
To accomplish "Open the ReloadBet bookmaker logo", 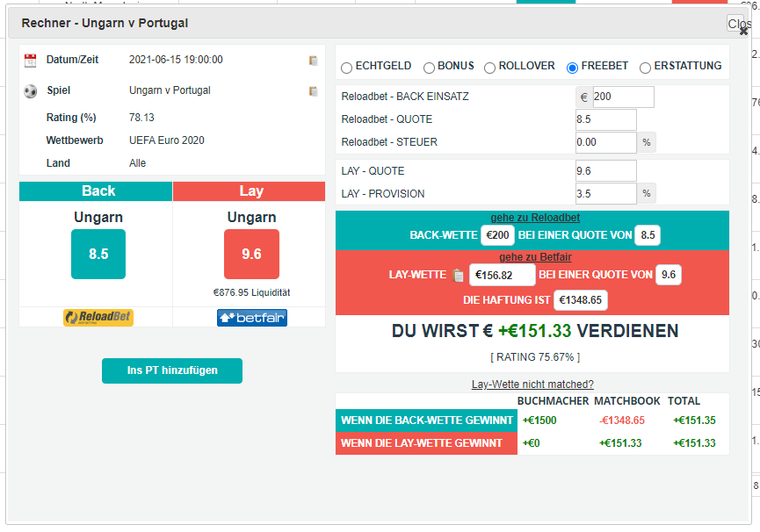I will pos(98,318).
